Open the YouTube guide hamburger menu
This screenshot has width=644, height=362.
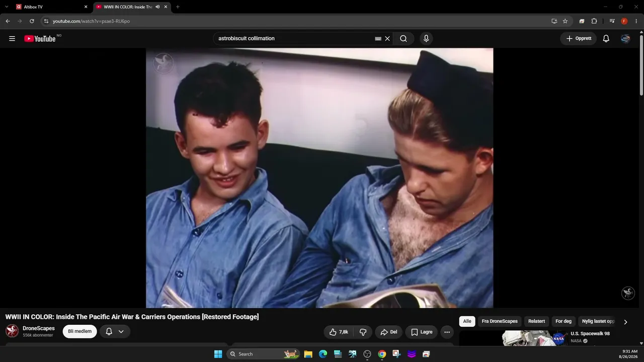(x=12, y=39)
